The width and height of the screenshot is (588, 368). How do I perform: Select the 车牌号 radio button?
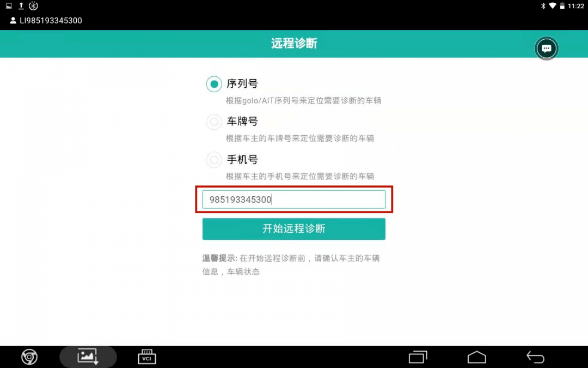click(214, 122)
